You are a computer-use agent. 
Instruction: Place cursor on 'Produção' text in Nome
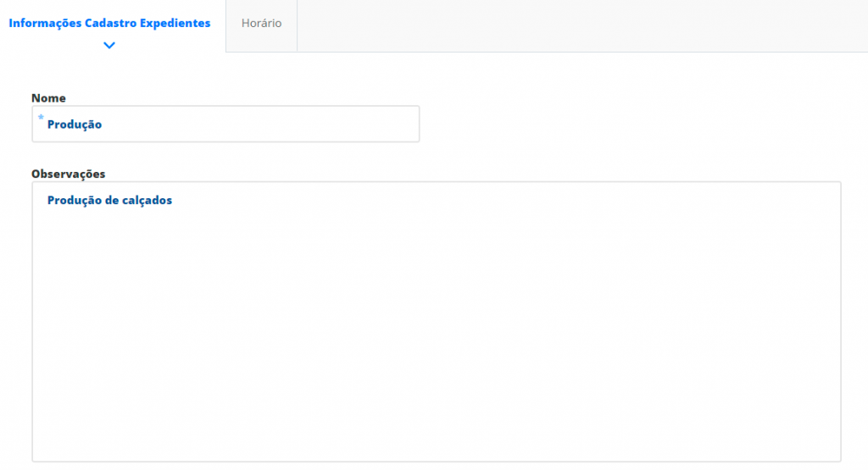click(x=75, y=124)
